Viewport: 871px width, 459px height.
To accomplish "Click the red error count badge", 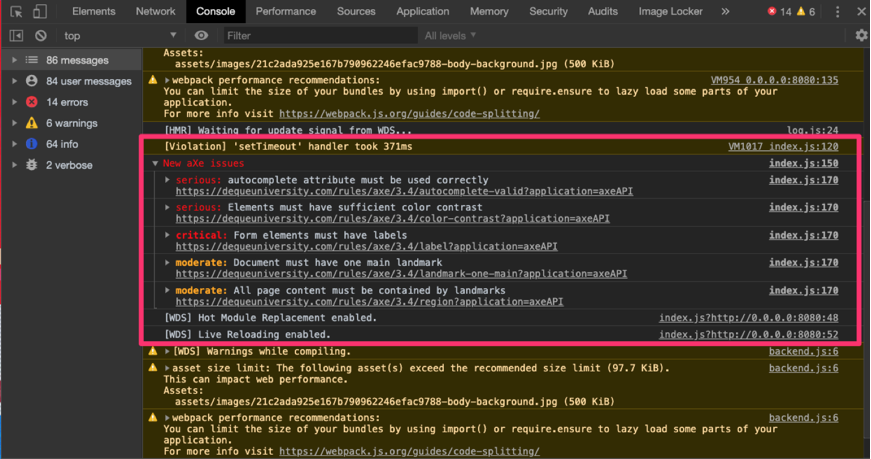I will point(779,12).
